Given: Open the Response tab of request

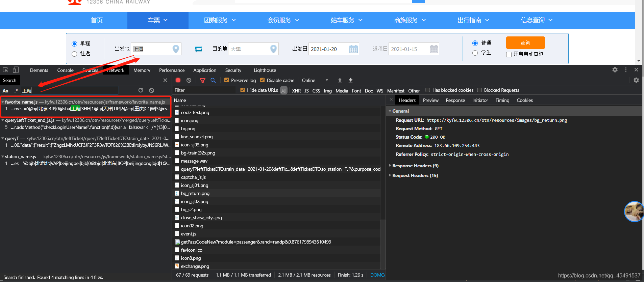Looking at the screenshot, I should [x=455, y=100].
